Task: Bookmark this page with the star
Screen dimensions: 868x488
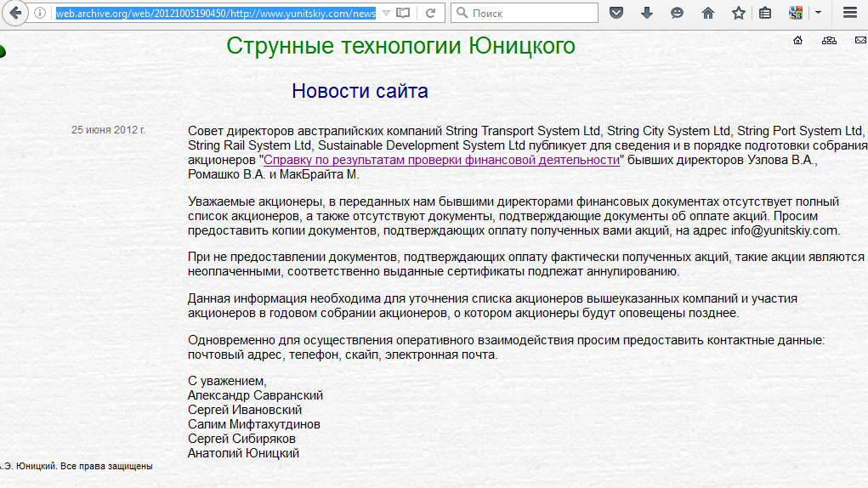Action: tap(738, 14)
